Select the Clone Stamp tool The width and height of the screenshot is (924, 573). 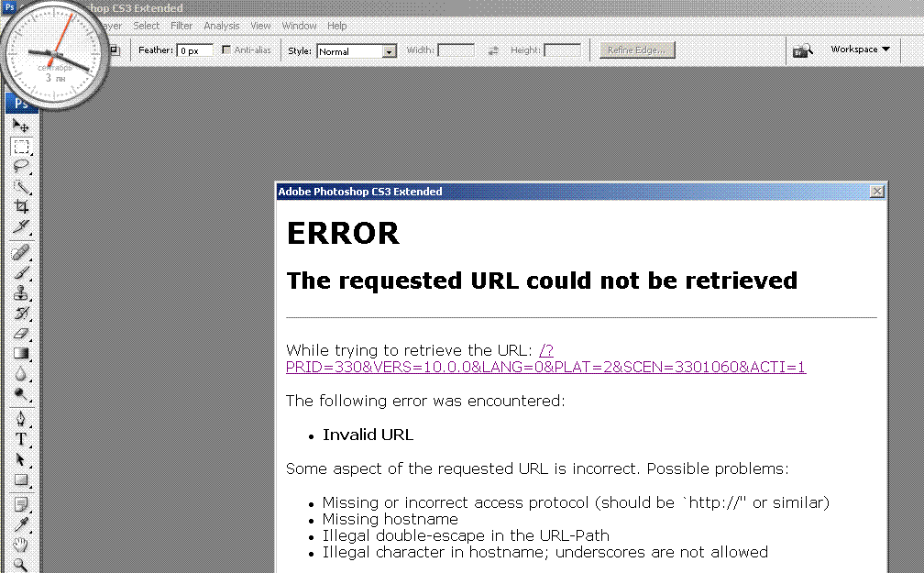click(x=20, y=293)
